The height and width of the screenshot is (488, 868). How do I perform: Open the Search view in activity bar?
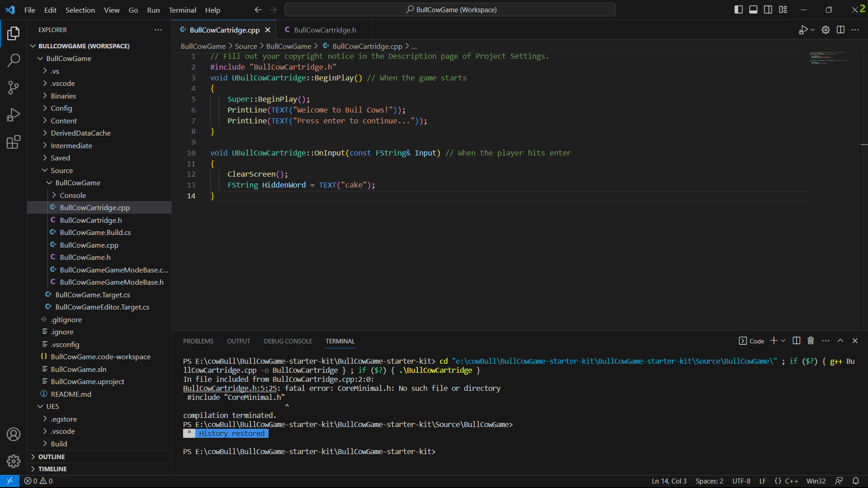pos(14,60)
